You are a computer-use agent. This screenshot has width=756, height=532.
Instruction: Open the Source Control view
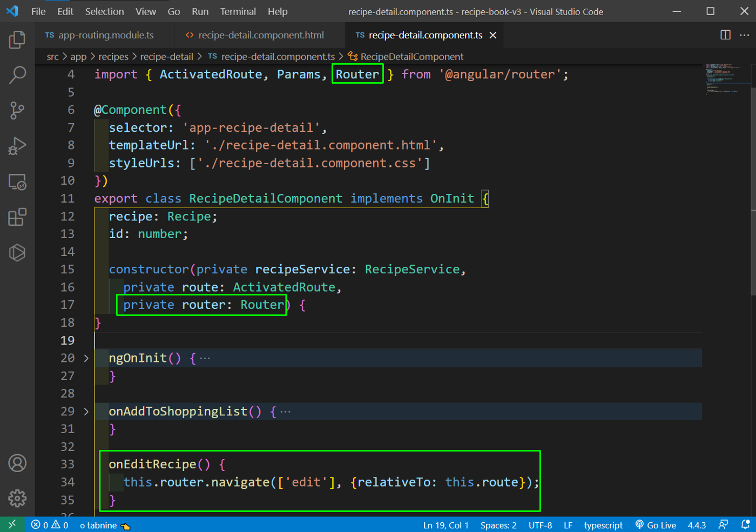[17, 111]
